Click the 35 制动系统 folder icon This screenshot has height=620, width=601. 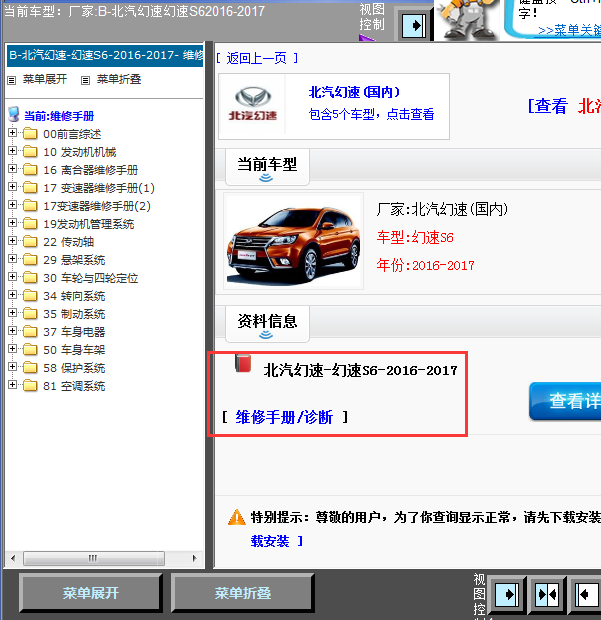click(x=30, y=314)
